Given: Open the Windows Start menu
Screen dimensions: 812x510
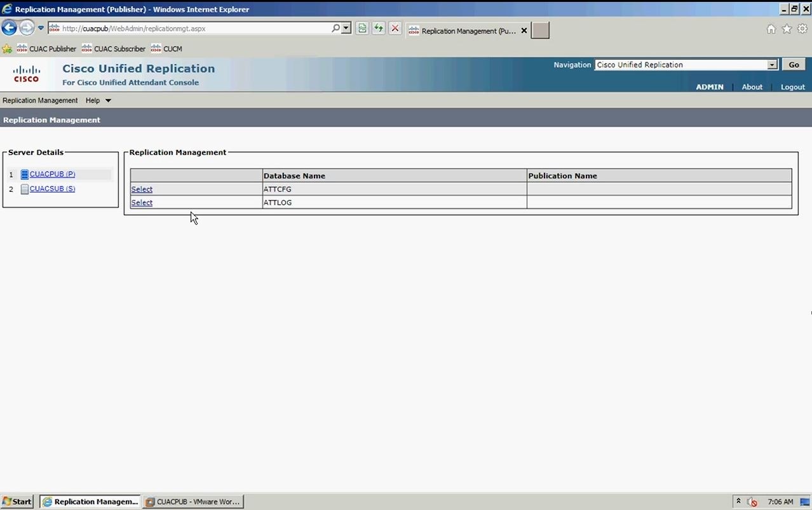Looking at the screenshot, I should (x=17, y=502).
